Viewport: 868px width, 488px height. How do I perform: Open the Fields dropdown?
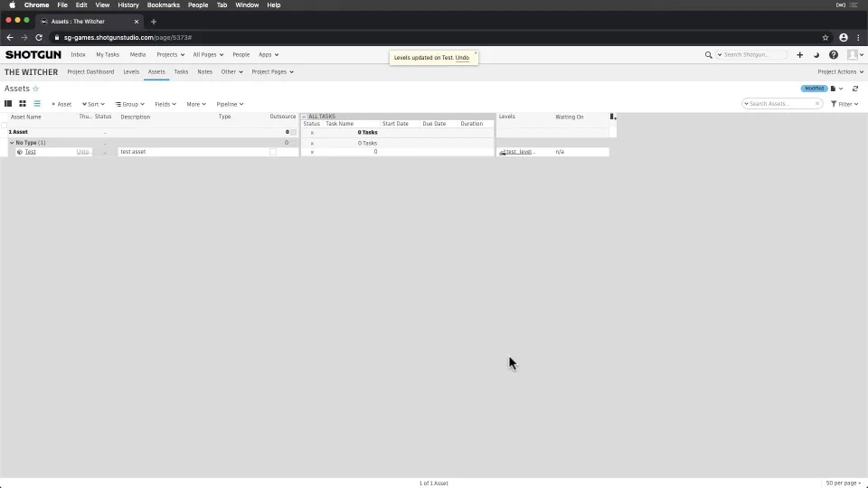165,104
